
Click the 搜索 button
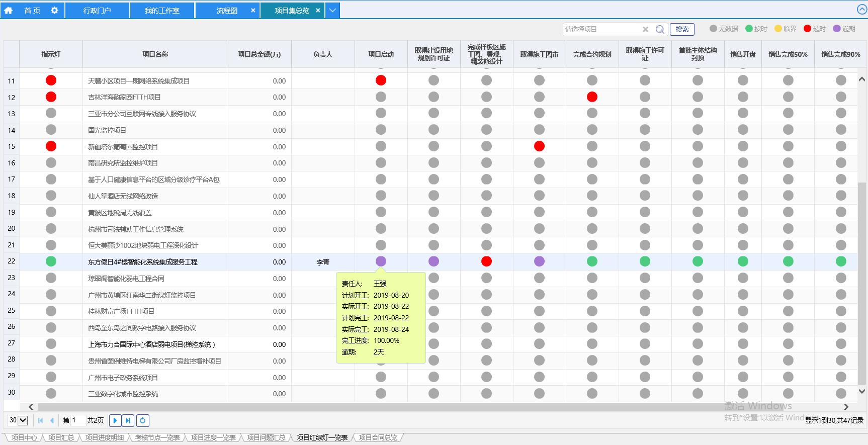pyautogui.click(x=682, y=30)
